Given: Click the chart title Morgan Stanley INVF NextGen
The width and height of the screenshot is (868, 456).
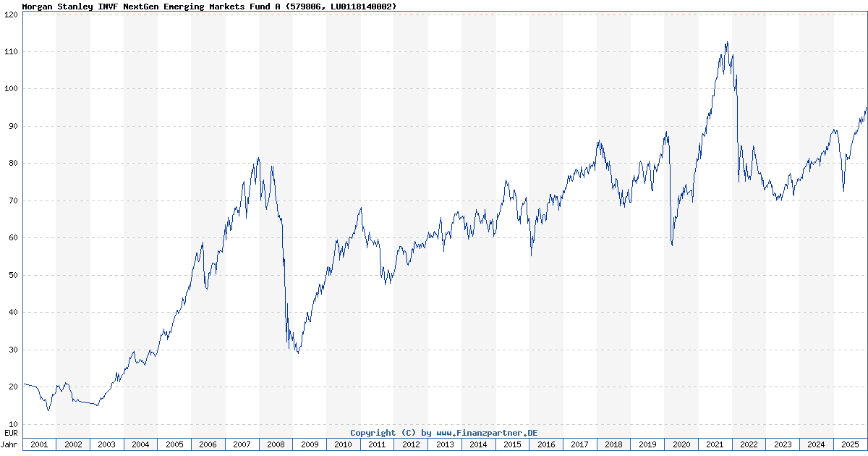Looking at the screenshot, I should point(208,7).
